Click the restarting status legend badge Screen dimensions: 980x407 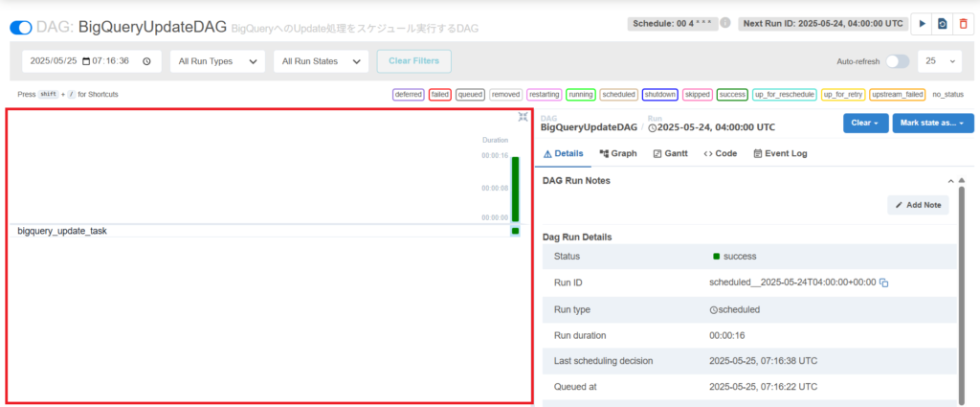point(544,95)
